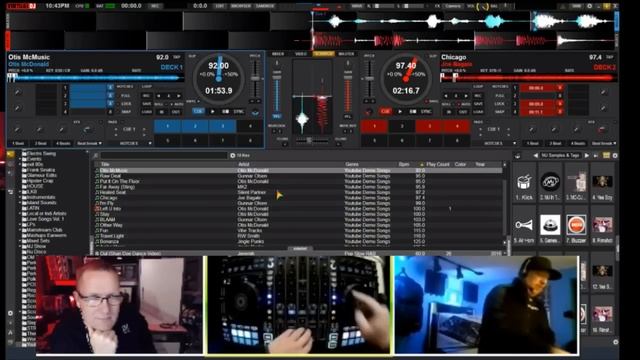Trigger blue hot cue pad 3 on deck 1
This screenshot has height=360, width=640.
223,126
